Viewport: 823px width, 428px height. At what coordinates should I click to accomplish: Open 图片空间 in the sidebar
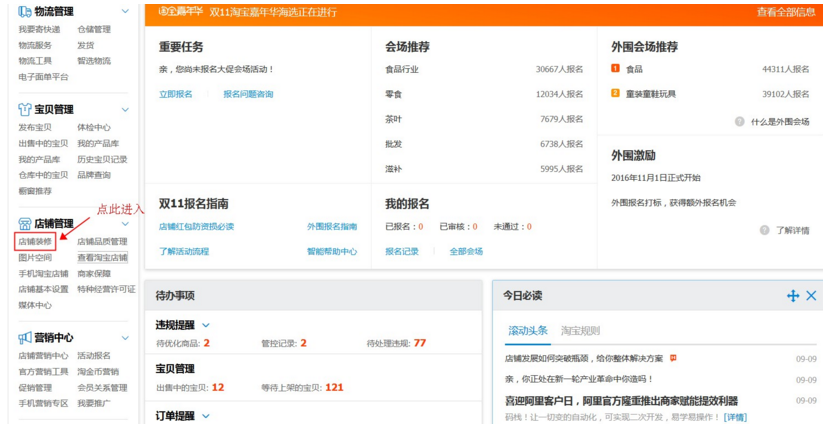(35, 257)
